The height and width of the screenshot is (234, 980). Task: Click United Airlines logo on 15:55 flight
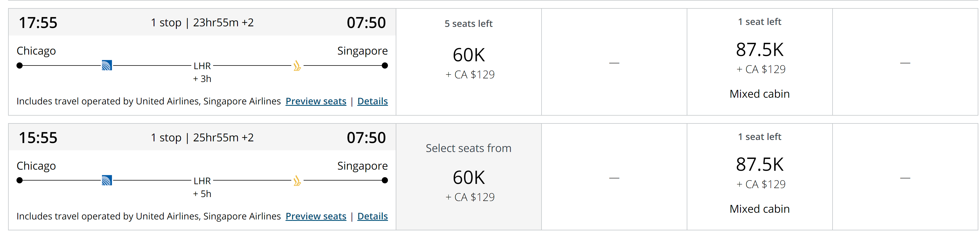click(107, 180)
